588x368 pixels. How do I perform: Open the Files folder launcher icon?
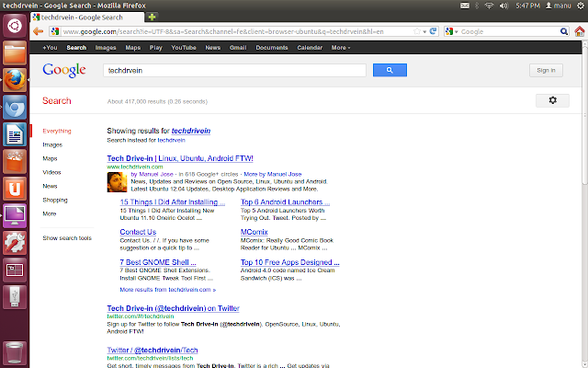(15, 53)
